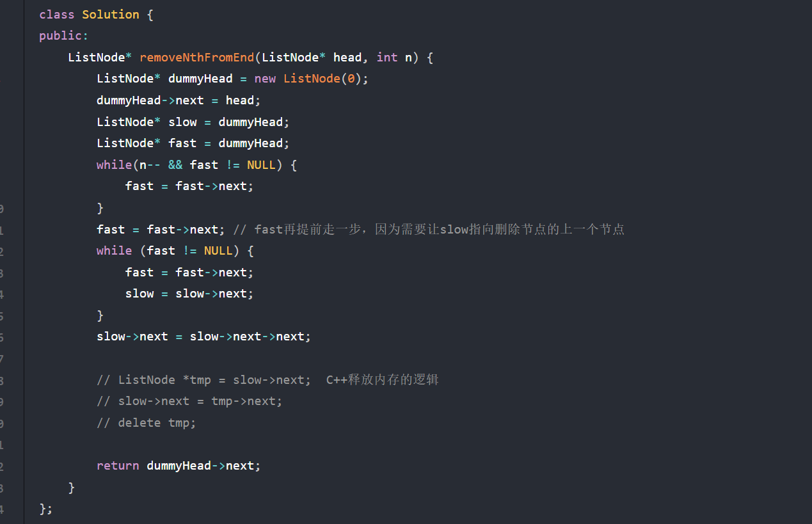Click the "// ListNode *tmp = slow->next;" comment
Screen dimensions: 812x524
coord(204,380)
